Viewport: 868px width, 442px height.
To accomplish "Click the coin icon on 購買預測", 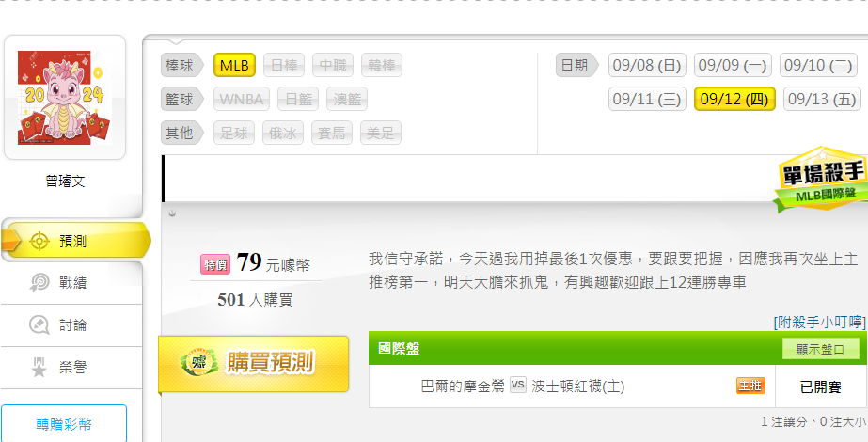I will point(199,363).
